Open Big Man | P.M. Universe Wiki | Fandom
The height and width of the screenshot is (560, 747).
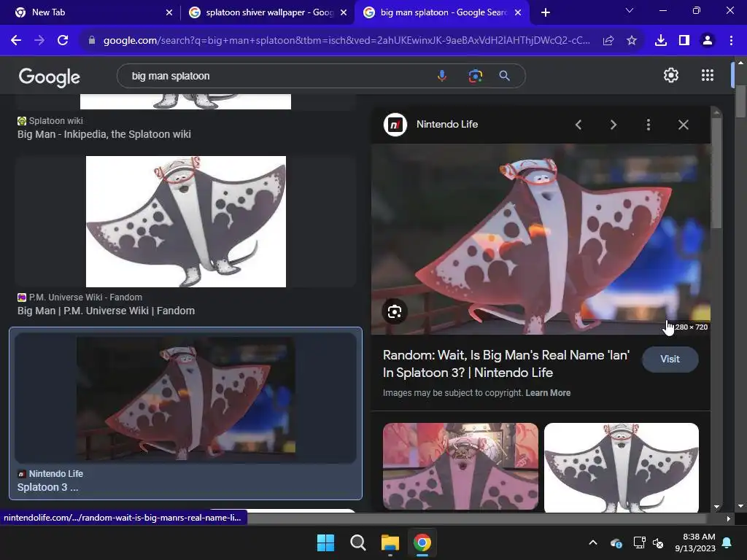106,311
